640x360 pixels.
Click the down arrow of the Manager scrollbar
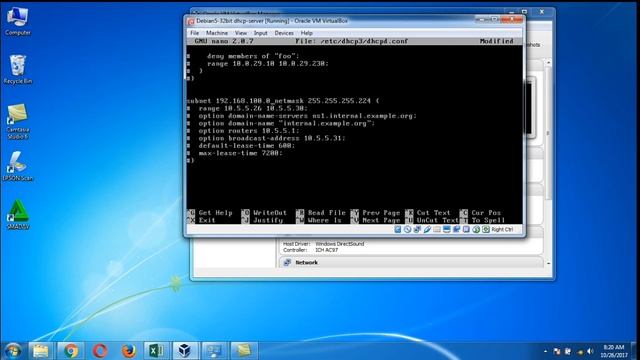click(548, 263)
